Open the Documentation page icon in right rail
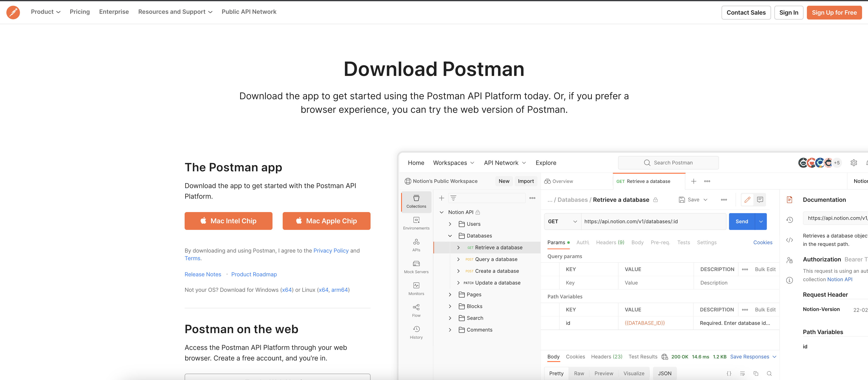Image resolution: width=868 pixels, height=380 pixels. (789, 200)
